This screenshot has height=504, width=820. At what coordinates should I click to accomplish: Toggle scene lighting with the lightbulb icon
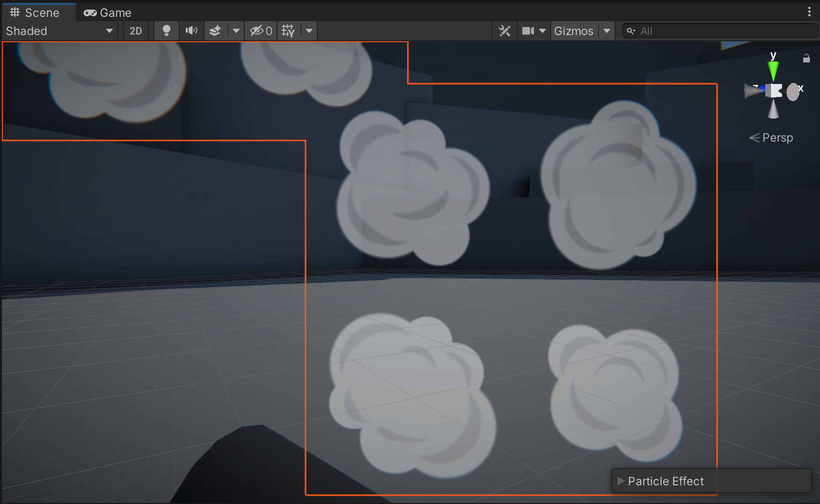166,31
